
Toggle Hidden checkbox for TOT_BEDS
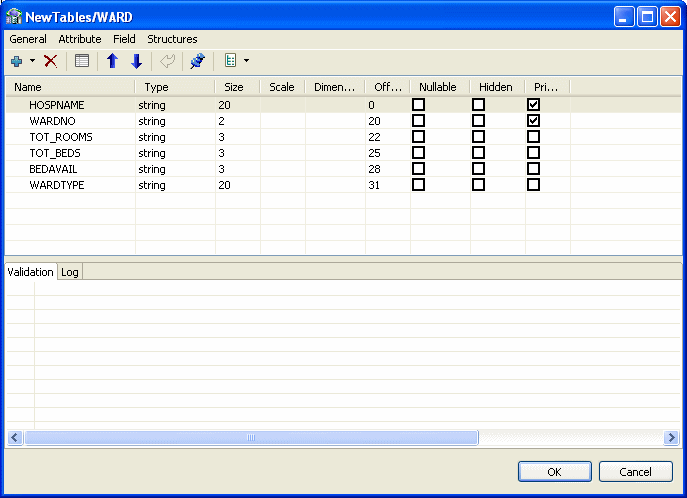coord(478,153)
